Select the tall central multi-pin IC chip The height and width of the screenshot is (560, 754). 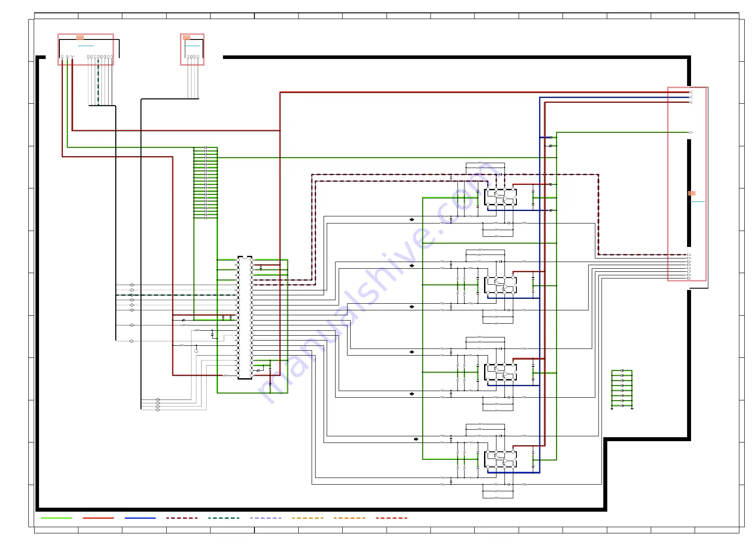pyautogui.click(x=245, y=317)
